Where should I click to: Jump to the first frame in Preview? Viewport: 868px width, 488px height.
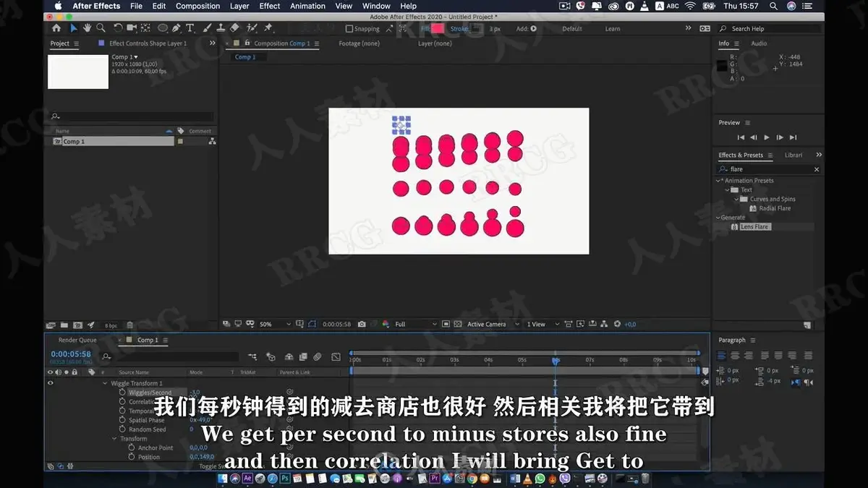[741, 137]
